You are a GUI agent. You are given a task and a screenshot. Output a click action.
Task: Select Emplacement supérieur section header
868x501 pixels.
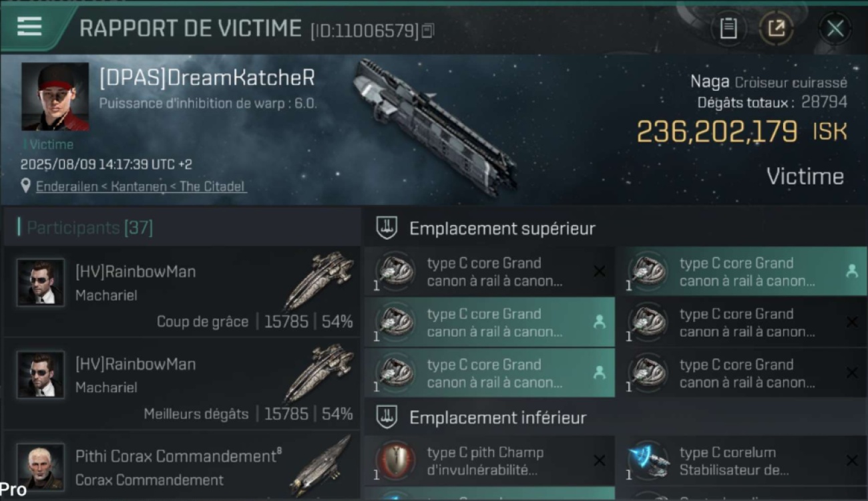[x=502, y=228]
